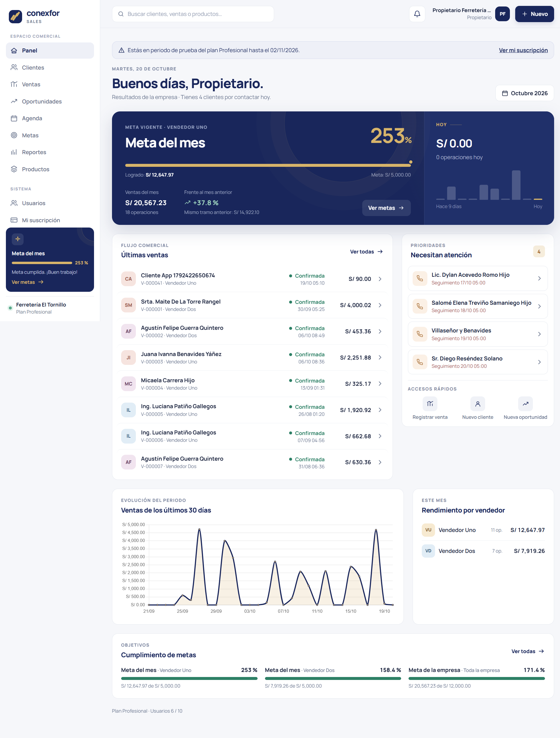Open Ventas section in sidebar
This screenshot has width=560, height=738.
pos(50,84)
